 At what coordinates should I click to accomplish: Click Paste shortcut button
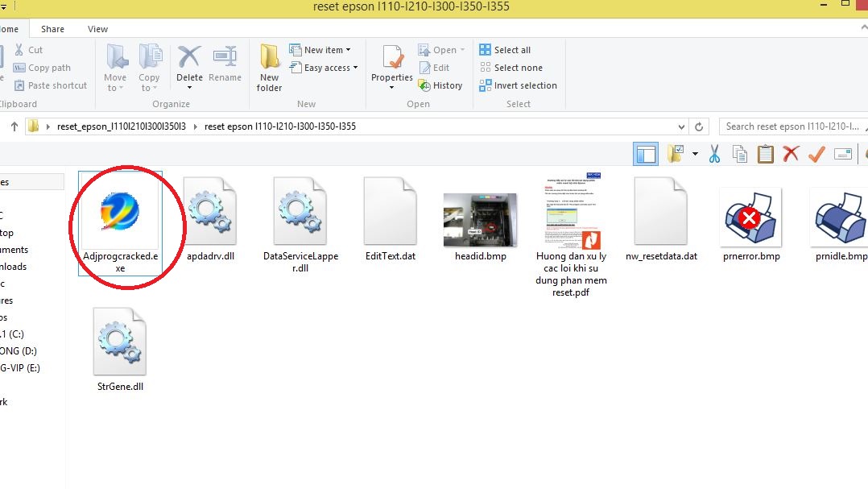click(51, 85)
